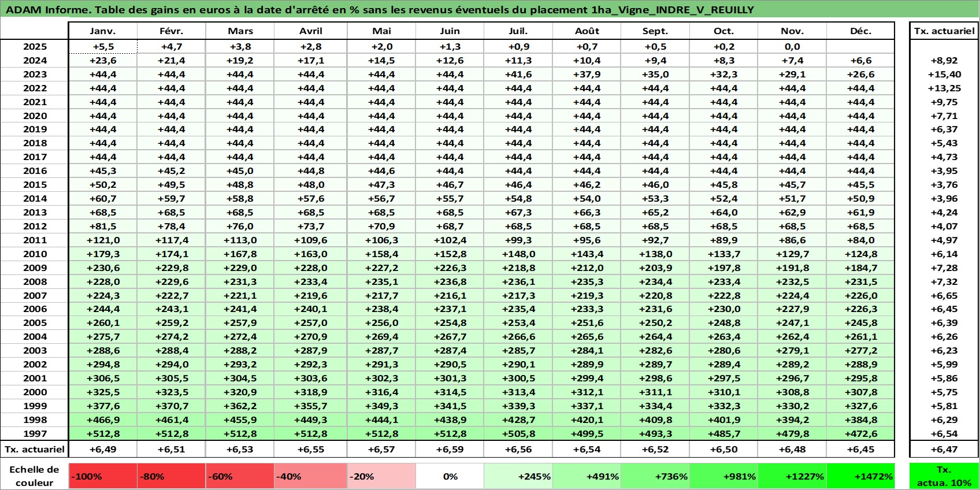This screenshot has height=490, width=980.
Task: Select the 2009 Août value +212,0
Action: [x=587, y=268]
